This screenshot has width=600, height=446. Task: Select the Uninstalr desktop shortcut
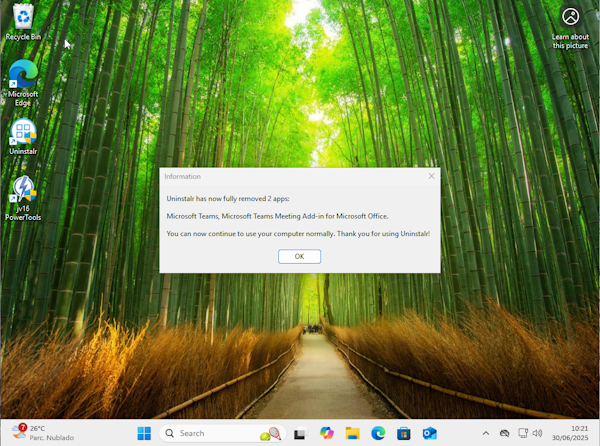(23, 137)
